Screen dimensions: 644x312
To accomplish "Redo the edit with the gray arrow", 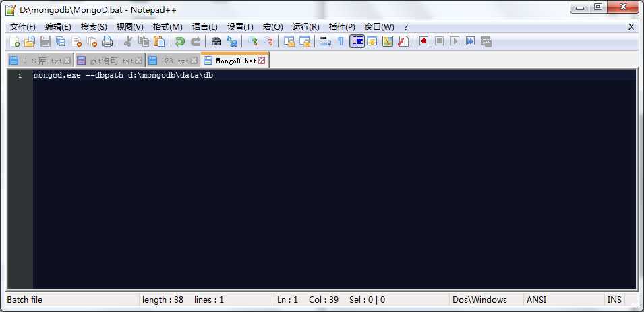I will point(196,41).
